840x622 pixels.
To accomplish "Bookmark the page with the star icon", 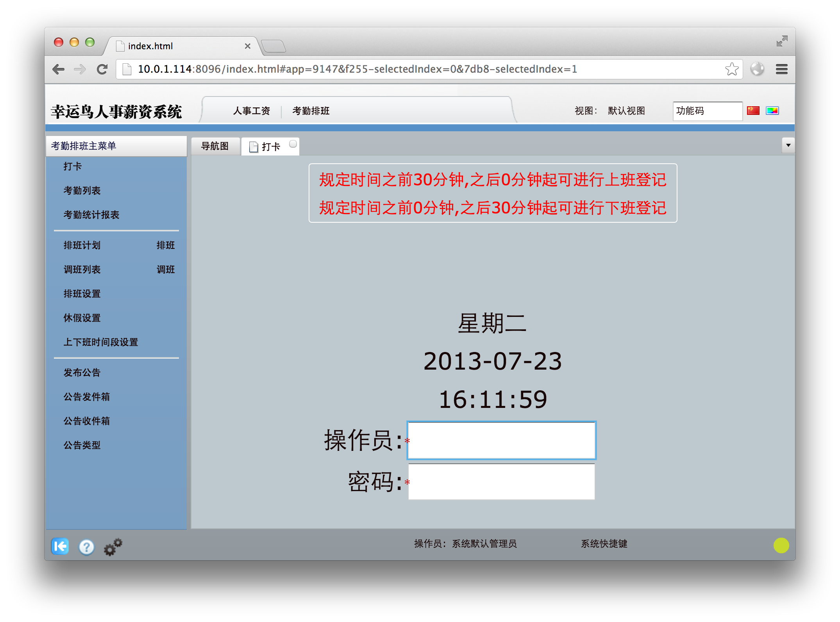I will click(x=732, y=69).
